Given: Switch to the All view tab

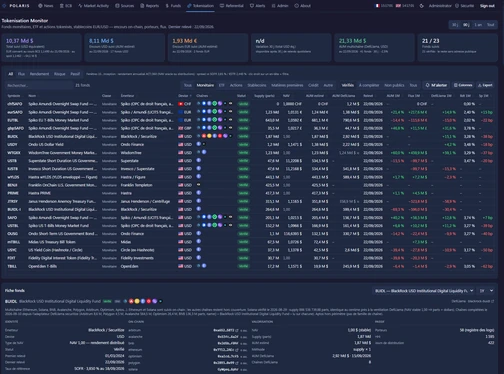Looking at the screenshot, I should point(11,74).
